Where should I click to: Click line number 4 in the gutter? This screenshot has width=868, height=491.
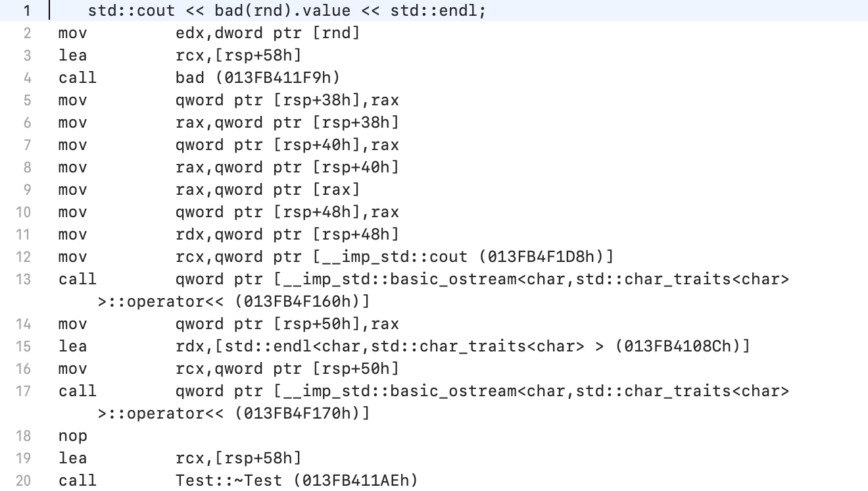26,78
